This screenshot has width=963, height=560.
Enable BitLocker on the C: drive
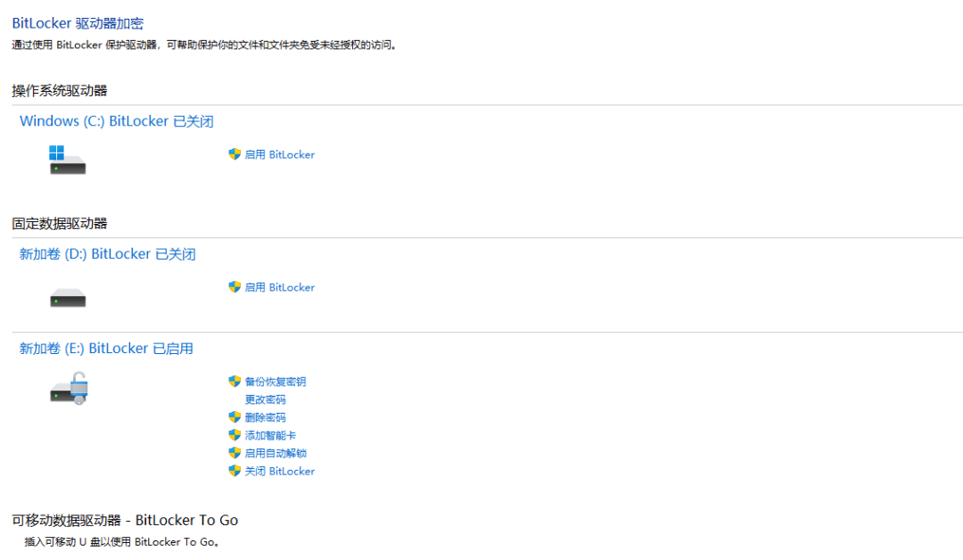click(280, 154)
